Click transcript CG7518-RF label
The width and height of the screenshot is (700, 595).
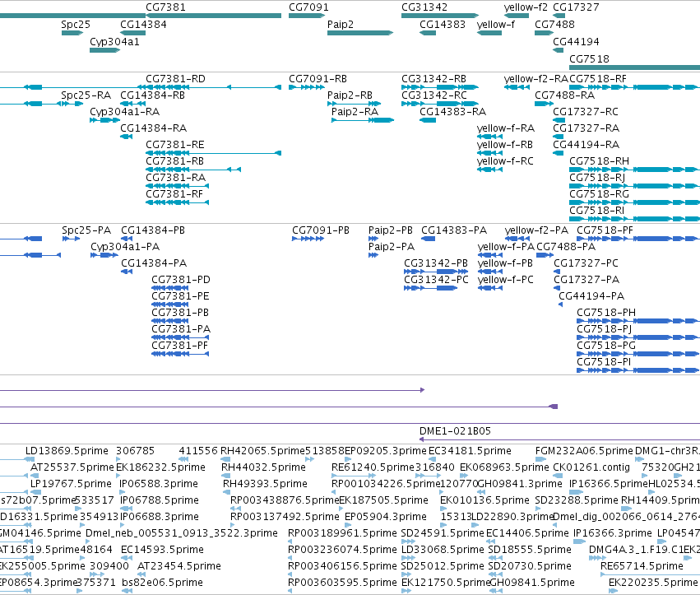coord(598,79)
